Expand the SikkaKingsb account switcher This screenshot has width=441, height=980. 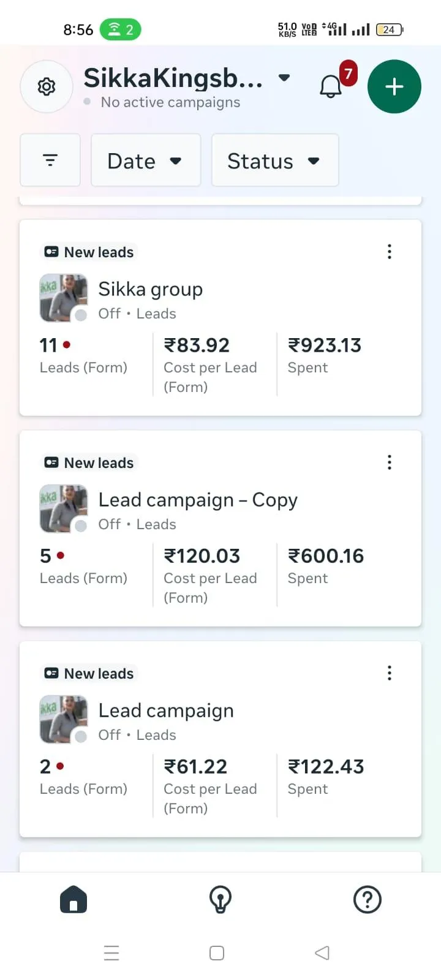(284, 78)
